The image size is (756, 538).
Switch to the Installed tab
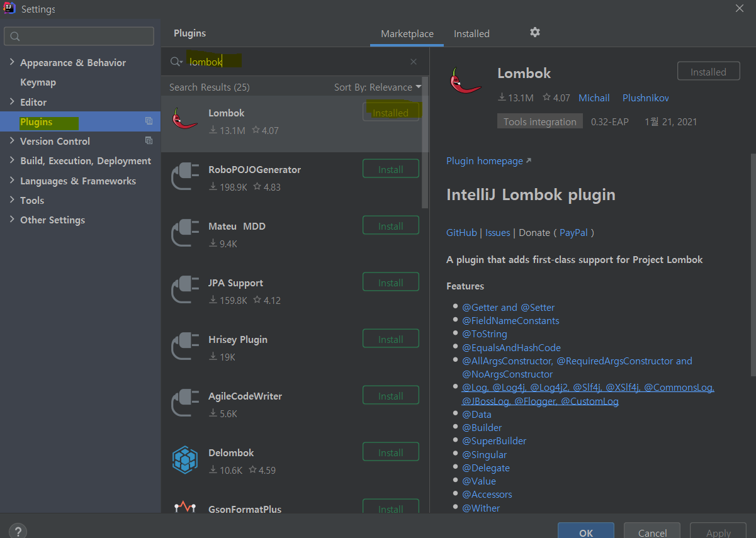pos(471,34)
